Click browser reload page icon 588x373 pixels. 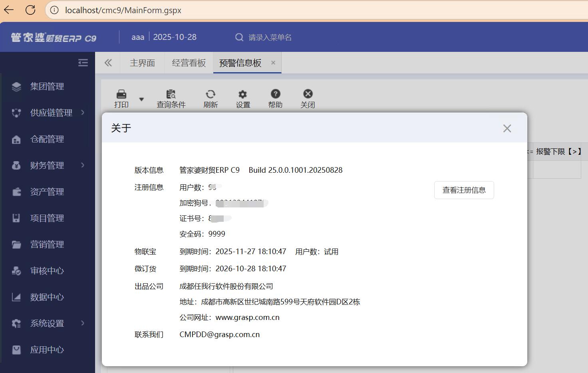pos(30,10)
